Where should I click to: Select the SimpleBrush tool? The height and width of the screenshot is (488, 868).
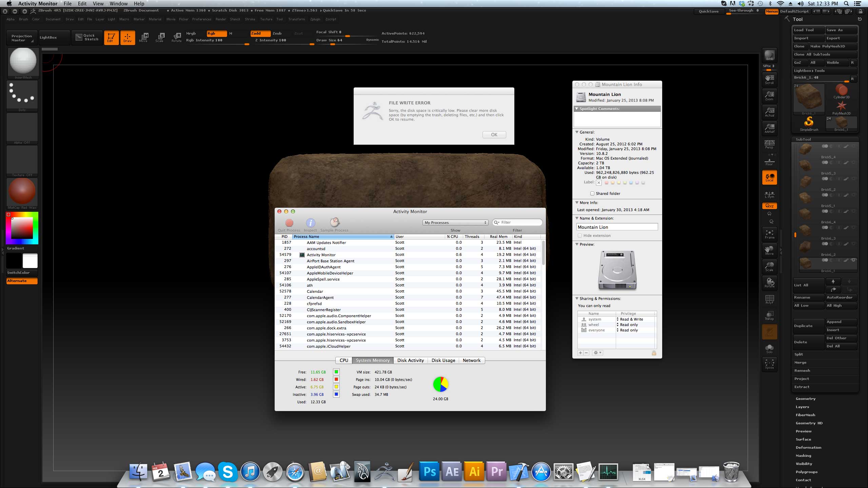[809, 124]
